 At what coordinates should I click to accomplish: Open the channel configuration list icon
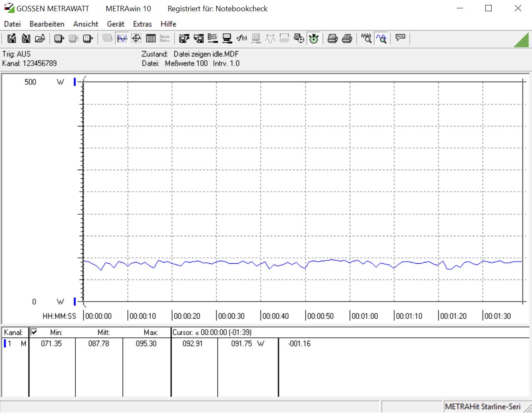pos(213,39)
